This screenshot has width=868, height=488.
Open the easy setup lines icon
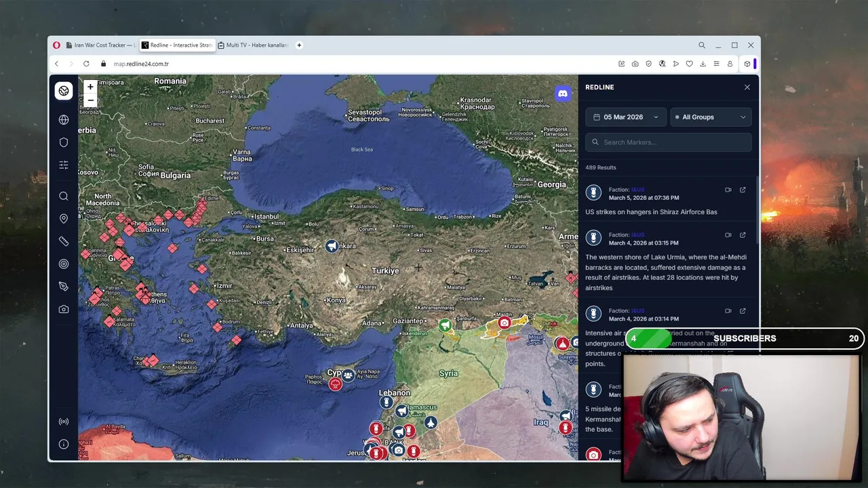pyautogui.click(x=716, y=64)
